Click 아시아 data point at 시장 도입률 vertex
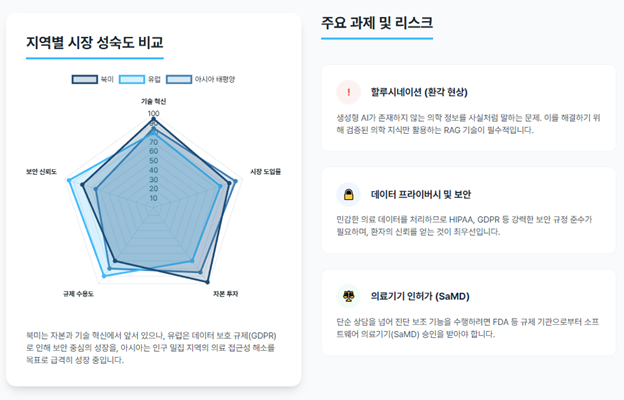The height and width of the screenshot is (400, 624). (x=235, y=181)
